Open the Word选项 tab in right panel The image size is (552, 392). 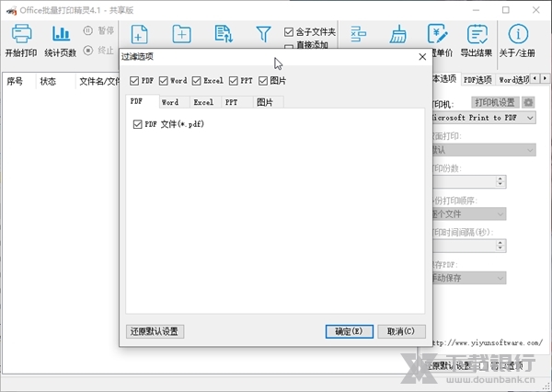513,80
